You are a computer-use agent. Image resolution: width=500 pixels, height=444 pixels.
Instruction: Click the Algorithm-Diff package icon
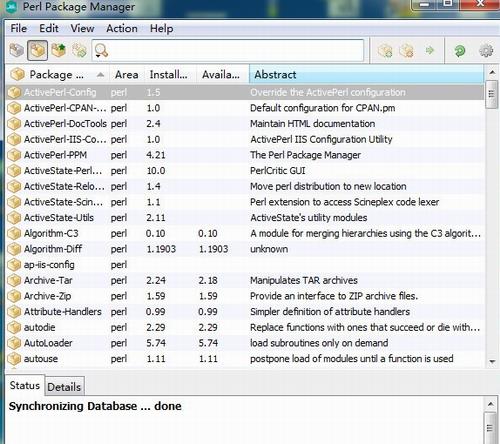point(14,249)
